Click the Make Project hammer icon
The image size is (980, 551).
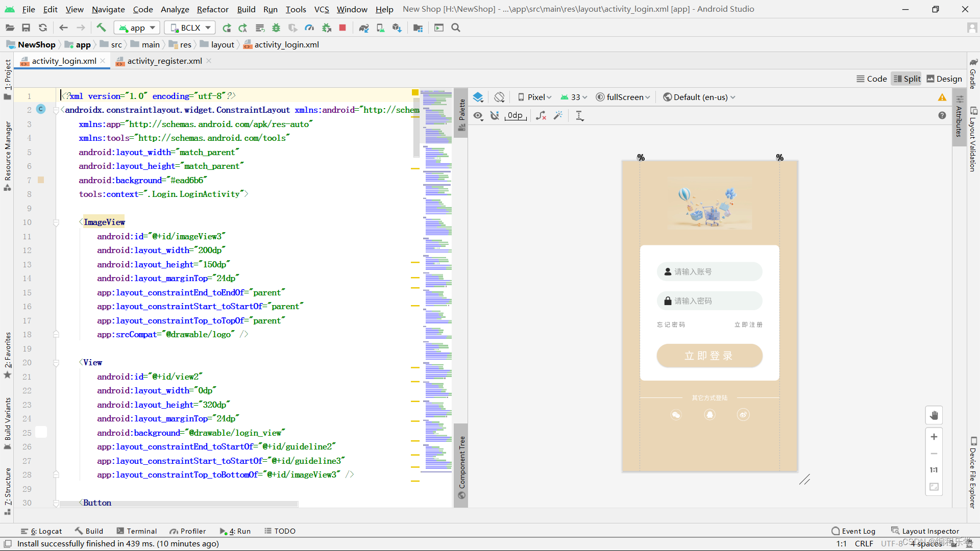point(101,28)
